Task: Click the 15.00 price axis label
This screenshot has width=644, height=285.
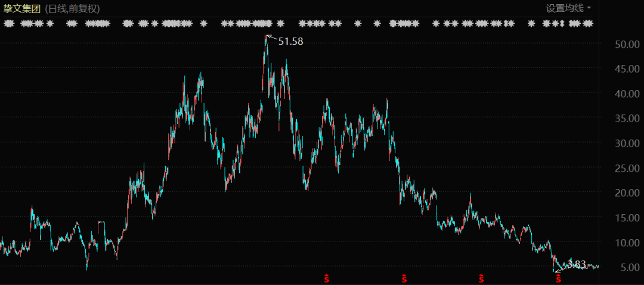Action: click(627, 218)
